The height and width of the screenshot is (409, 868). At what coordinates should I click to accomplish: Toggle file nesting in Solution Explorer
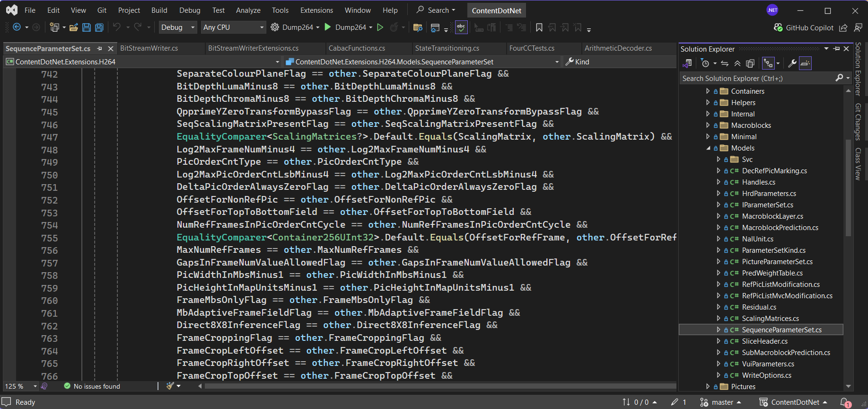point(768,63)
